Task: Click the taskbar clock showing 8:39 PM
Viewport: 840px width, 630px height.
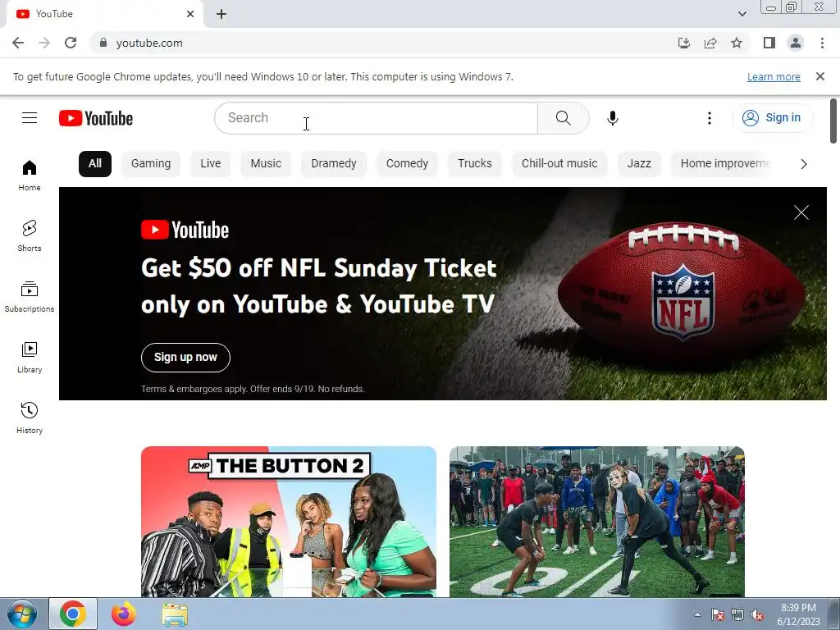Action: (x=798, y=614)
